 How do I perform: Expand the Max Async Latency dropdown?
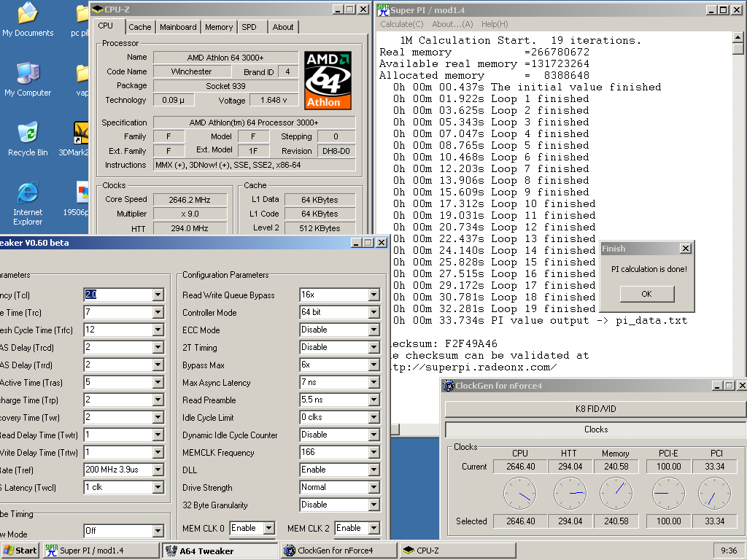coord(374,382)
